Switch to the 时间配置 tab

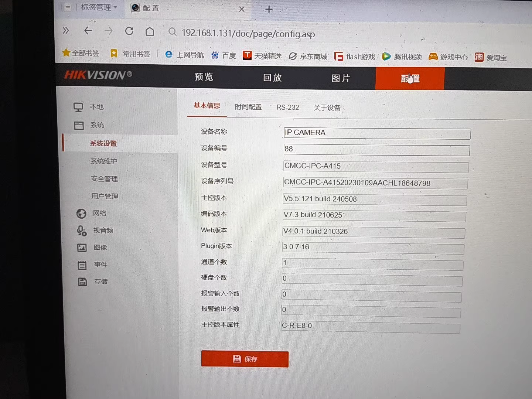[x=248, y=107]
